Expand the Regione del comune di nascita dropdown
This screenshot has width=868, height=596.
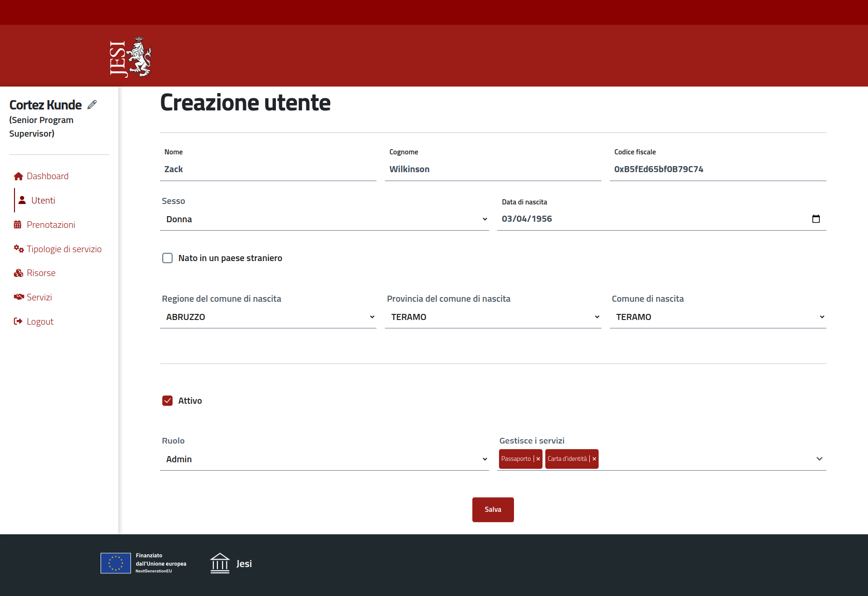pos(268,317)
